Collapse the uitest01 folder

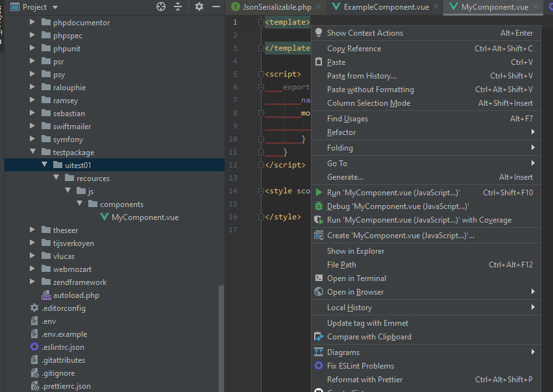pyautogui.click(x=44, y=164)
